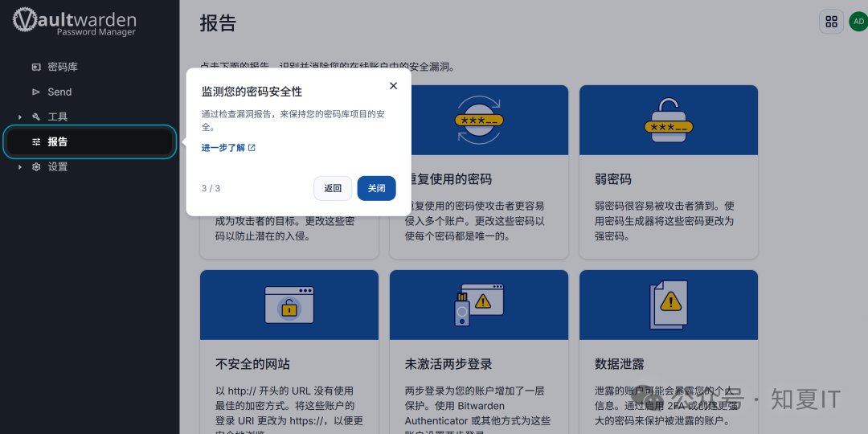Expand the 设置 section arrow
This screenshot has width=868, height=434.
click(20, 166)
